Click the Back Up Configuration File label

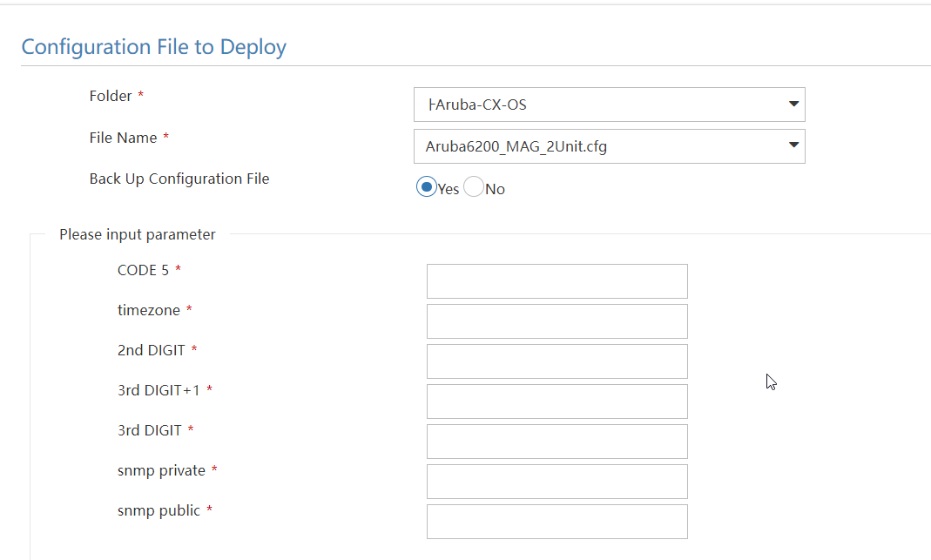point(179,179)
